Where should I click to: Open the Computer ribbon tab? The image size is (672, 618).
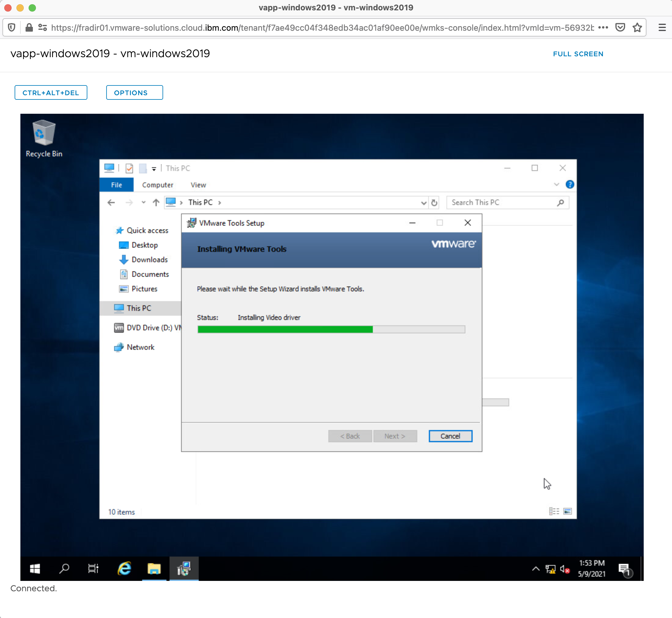158,185
